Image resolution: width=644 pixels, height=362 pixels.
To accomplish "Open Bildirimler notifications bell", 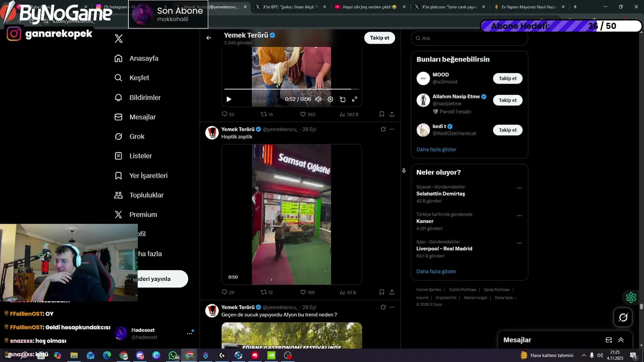I will [x=118, y=98].
